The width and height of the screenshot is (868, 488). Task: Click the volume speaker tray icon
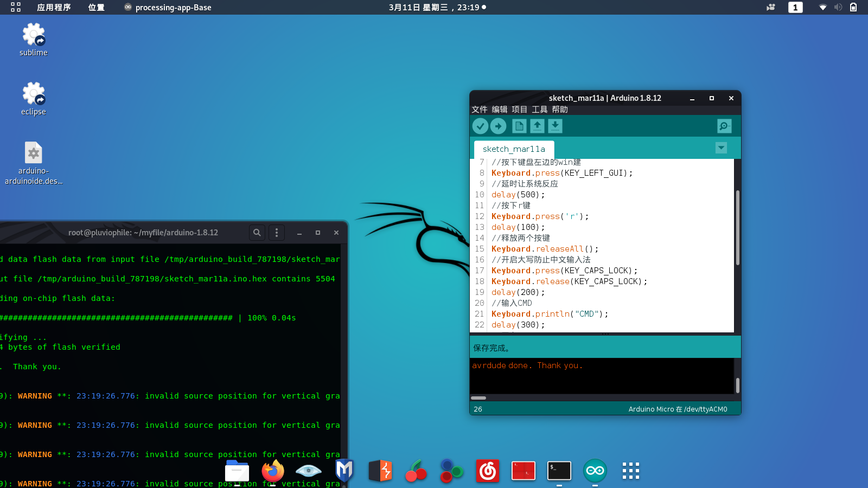click(x=838, y=7)
